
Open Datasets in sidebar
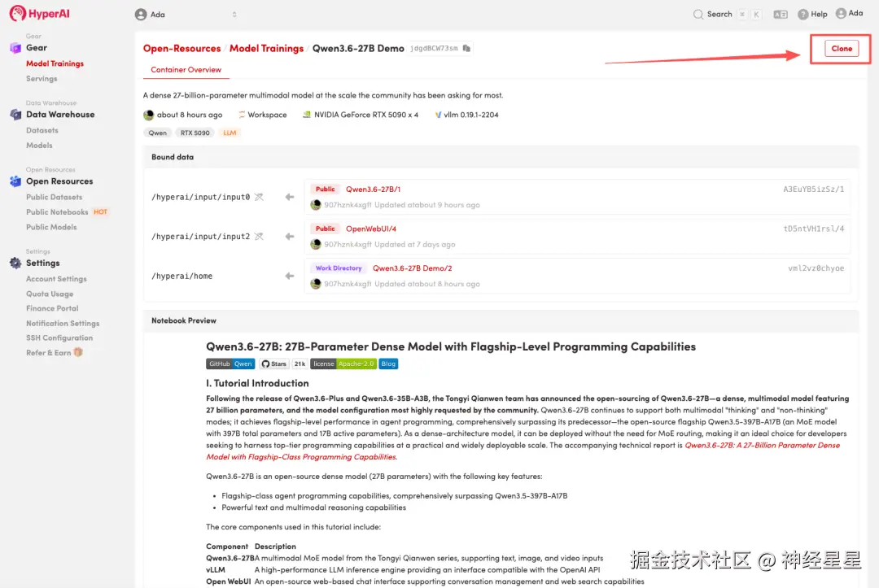(42, 130)
